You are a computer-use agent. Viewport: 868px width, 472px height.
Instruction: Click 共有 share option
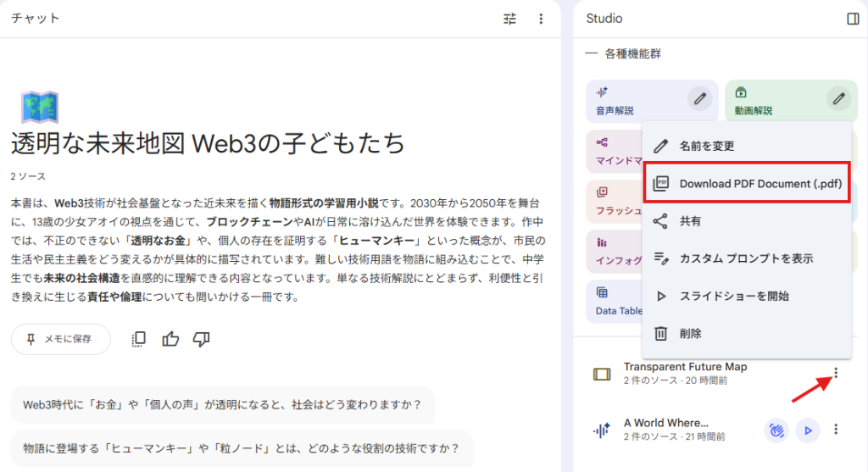pos(689,221)
